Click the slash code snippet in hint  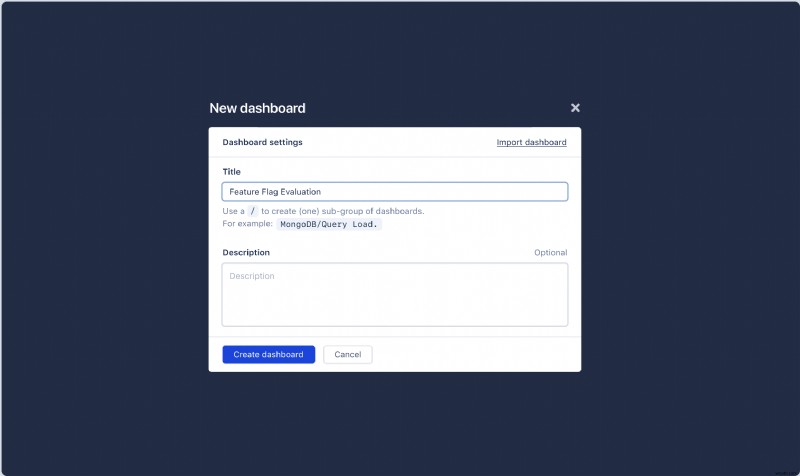[253, 211]
